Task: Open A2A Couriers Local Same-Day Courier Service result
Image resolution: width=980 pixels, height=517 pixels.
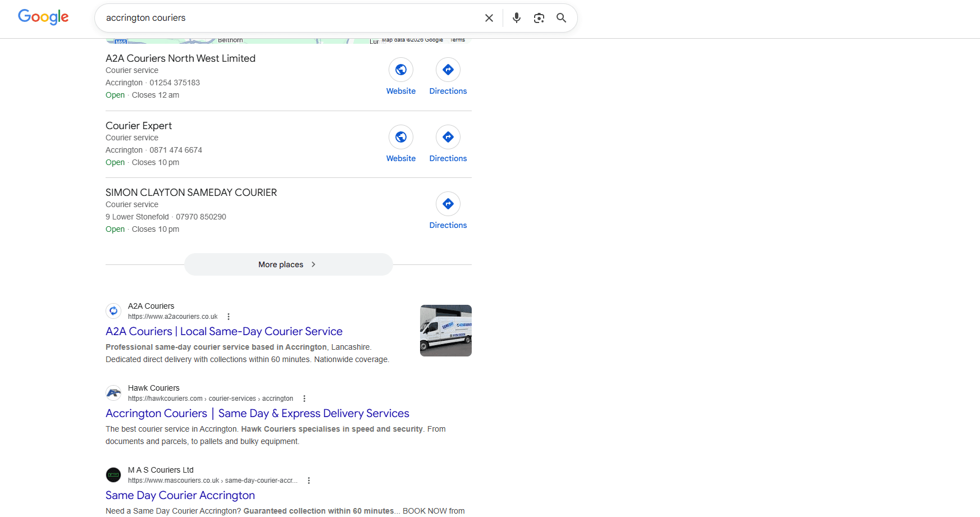Action: point(224,331)
